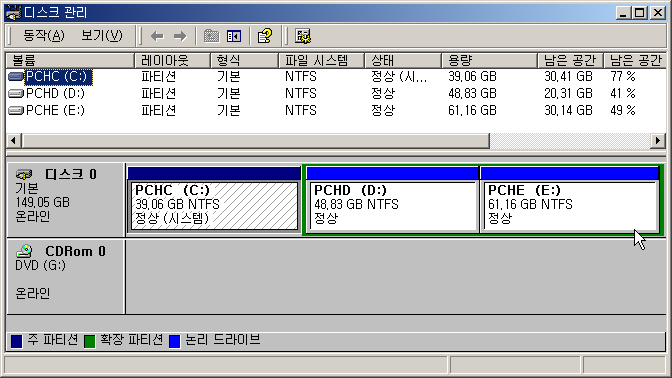
Task: Open the Help toolbar icon
Action: (265, 36)
